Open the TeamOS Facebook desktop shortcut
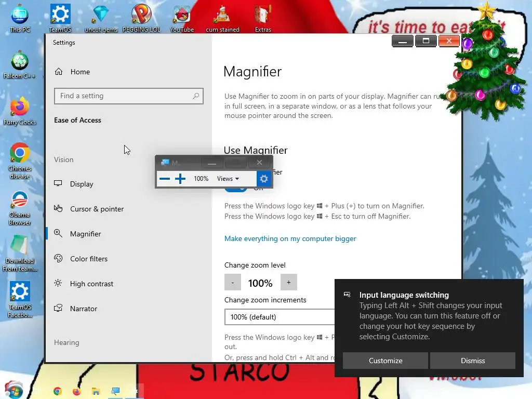Screen dimensions: 532x399 tap(20, 299)
